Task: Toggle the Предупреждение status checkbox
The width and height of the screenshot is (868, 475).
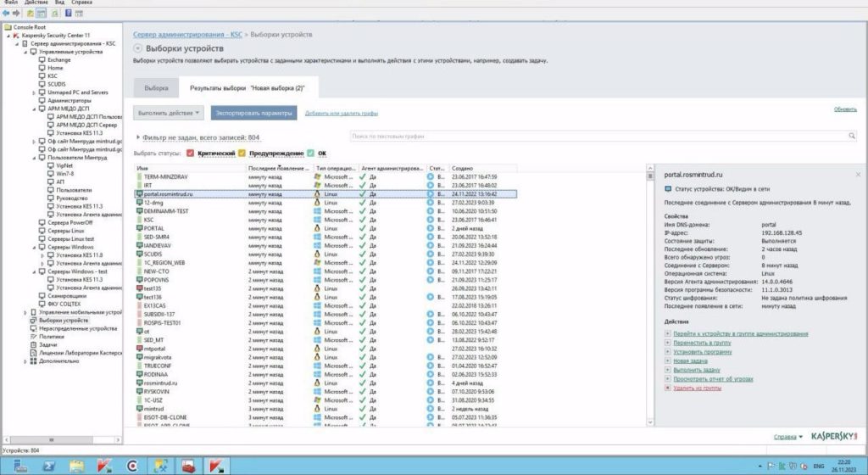Action: tap(242, 153)
